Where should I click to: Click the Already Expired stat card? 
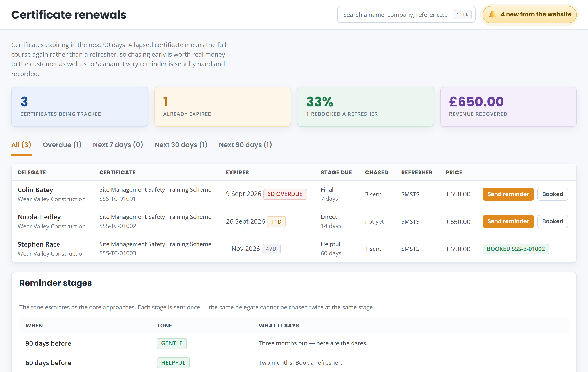coord(222,106)
